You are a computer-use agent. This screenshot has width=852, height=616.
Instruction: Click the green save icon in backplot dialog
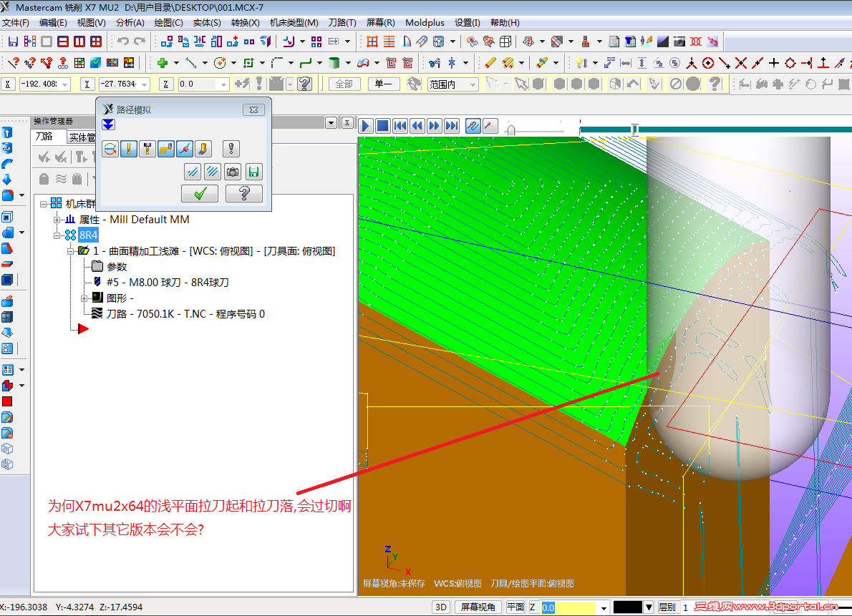[x=253, y=172]
